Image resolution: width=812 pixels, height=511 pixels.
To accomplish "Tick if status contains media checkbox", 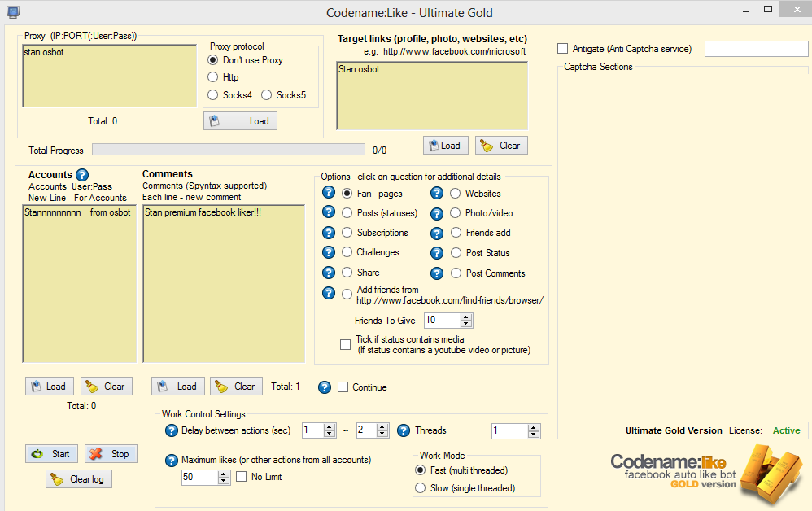I will point(346,345).
